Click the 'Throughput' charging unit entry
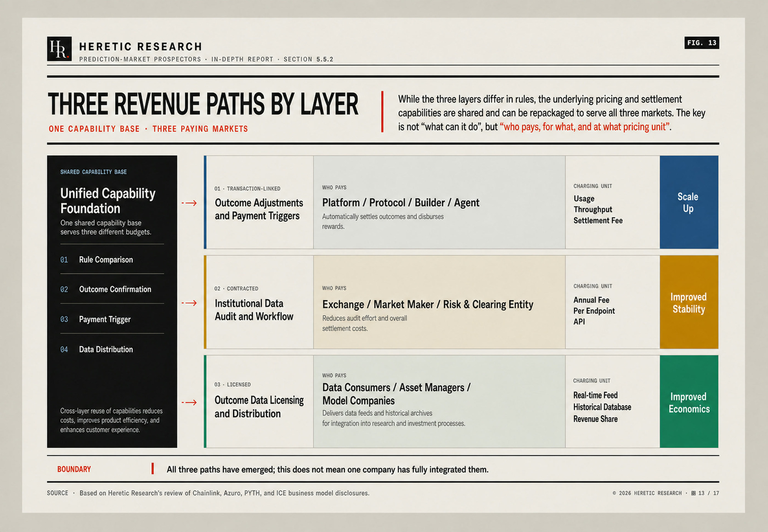The width and height of the screenshot is (768, 532). coord(593,209)
